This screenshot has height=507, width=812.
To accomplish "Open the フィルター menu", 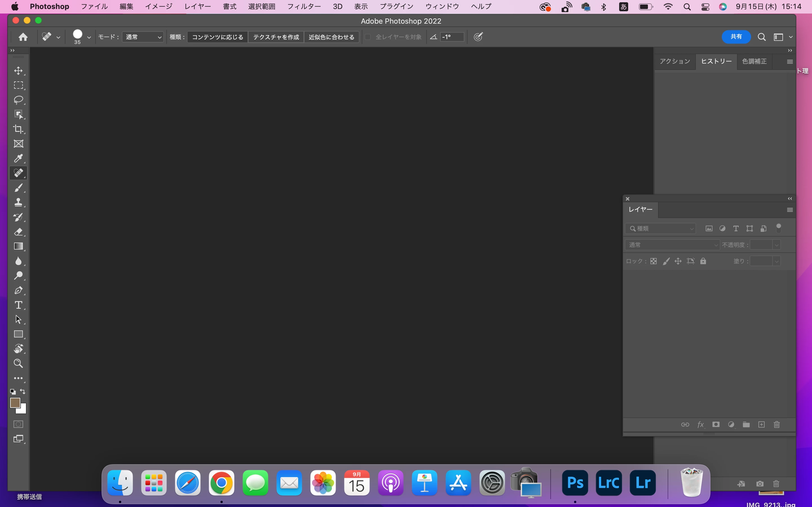I will (304, 6).
